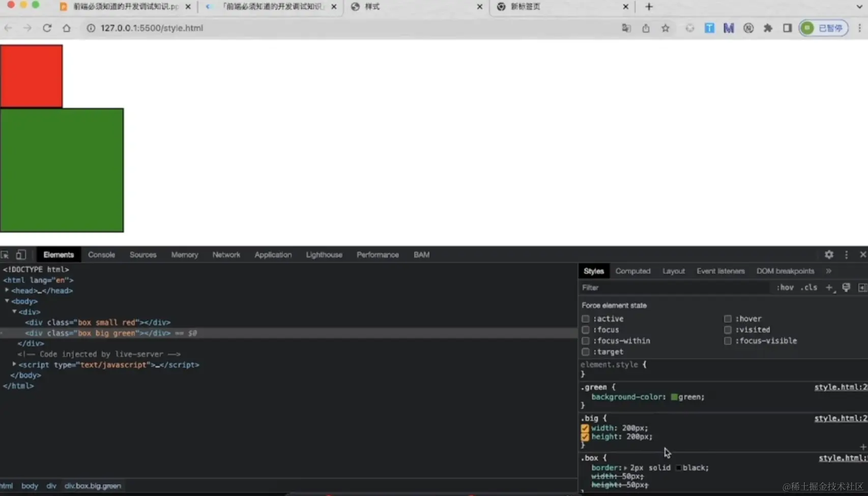Open the style.html source link for .big
Viewport: 868px width, 496px height.
(x=841, y=418)
